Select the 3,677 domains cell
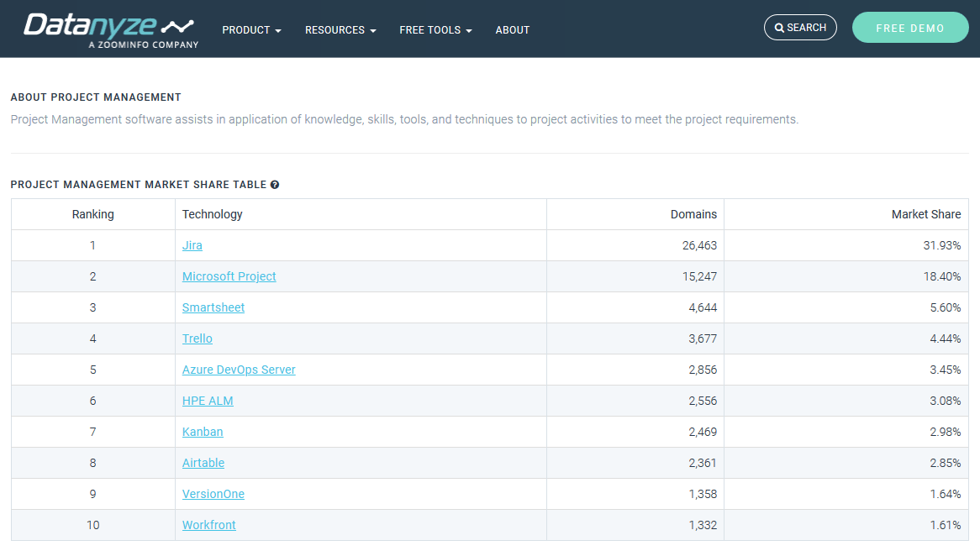This screenshot has width=980, height=551. (635, 338)
